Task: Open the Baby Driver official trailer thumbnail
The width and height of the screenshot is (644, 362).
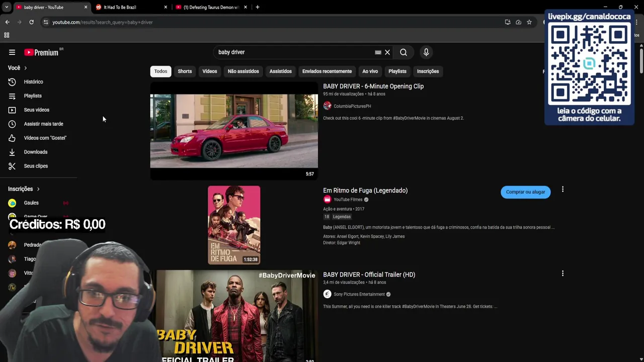Action: (x=234, y=316)
